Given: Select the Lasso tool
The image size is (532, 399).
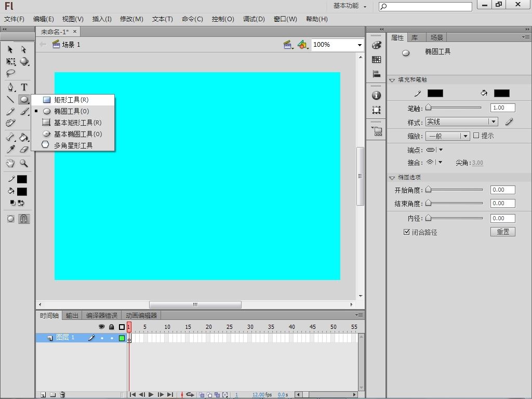Looking at the screenshot, I should (10, 73).
